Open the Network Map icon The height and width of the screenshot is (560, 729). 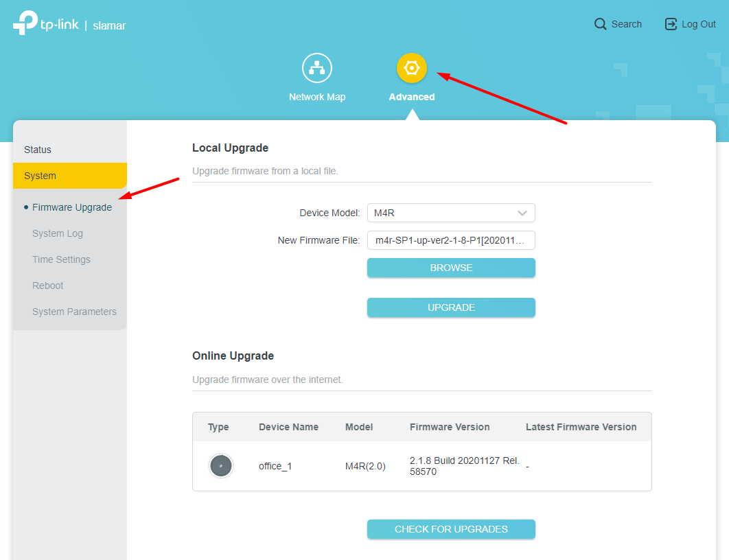[317, 69]
